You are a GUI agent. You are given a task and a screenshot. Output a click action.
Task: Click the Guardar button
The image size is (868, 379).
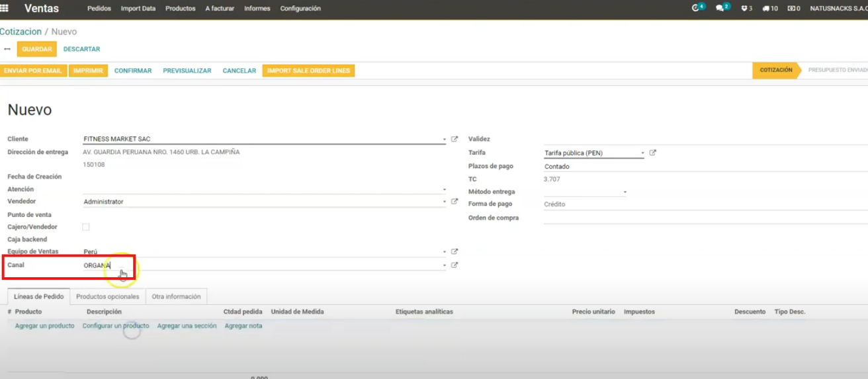coord(36,49)
